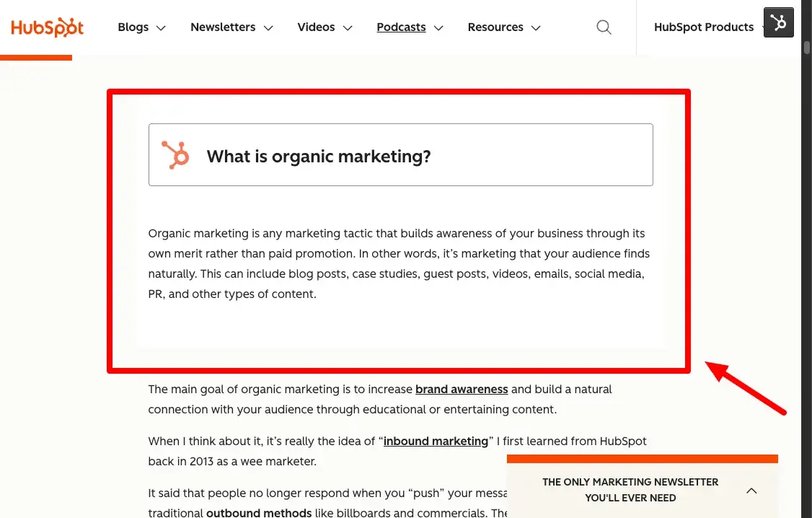Click the What is organic marketing heading box
Viewport: 812px width, 518px height.
400,154
